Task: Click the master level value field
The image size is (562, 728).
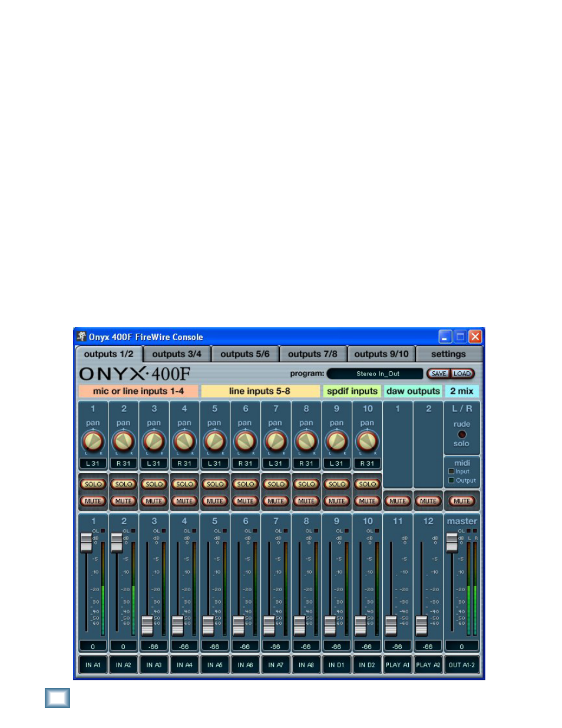Action: point(462,647)
